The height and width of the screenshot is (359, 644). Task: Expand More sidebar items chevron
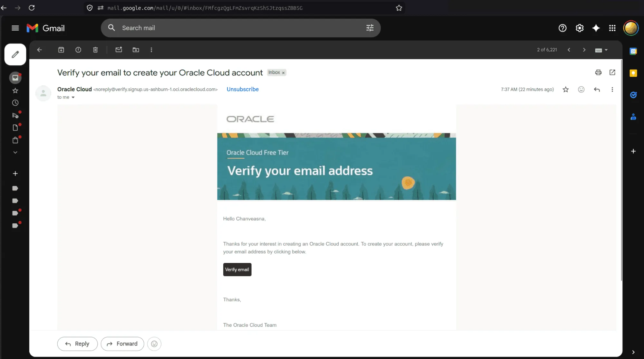pos(15,152)
